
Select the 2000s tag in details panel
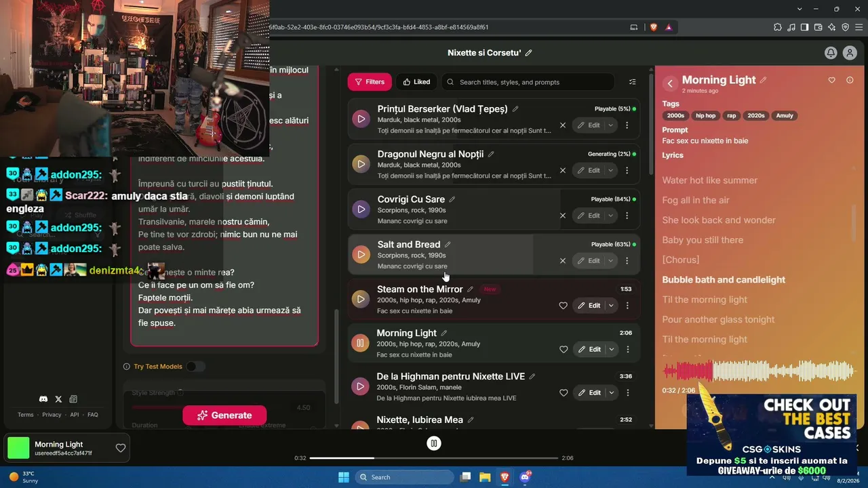tap(675, 116)
